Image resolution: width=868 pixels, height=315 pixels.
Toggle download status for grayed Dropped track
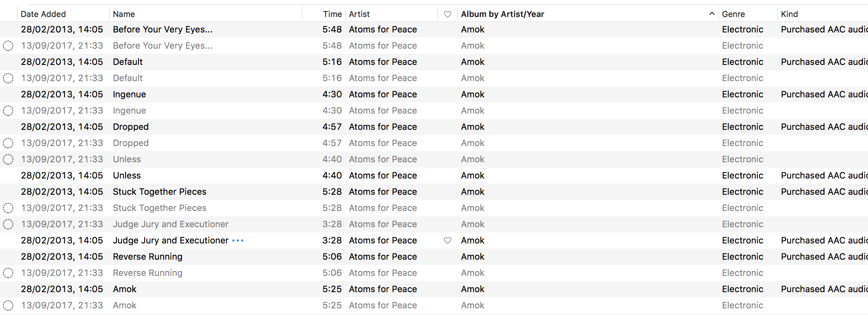[x=8, y=143]
